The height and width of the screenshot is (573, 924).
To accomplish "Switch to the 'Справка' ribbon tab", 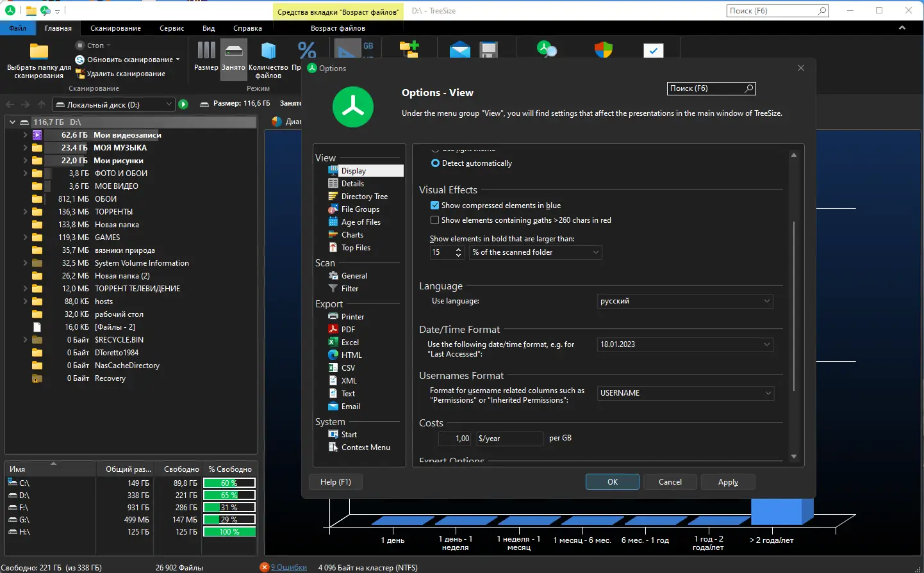I will [x=247, y=28].
